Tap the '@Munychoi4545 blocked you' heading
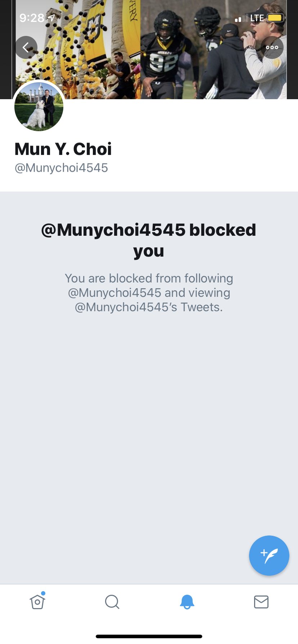This screenshot has height=644, width=298. pyautogui.click(x=149, y=240)
